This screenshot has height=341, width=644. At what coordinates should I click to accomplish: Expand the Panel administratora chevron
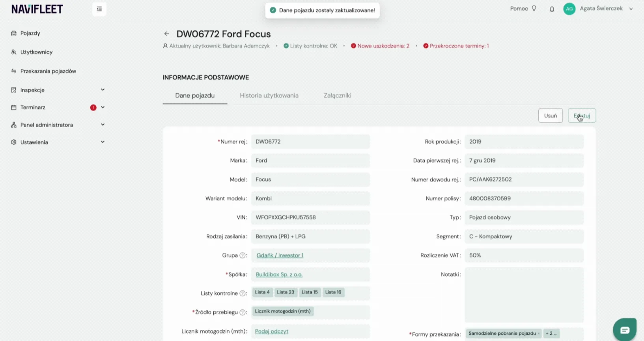(103, 124)
